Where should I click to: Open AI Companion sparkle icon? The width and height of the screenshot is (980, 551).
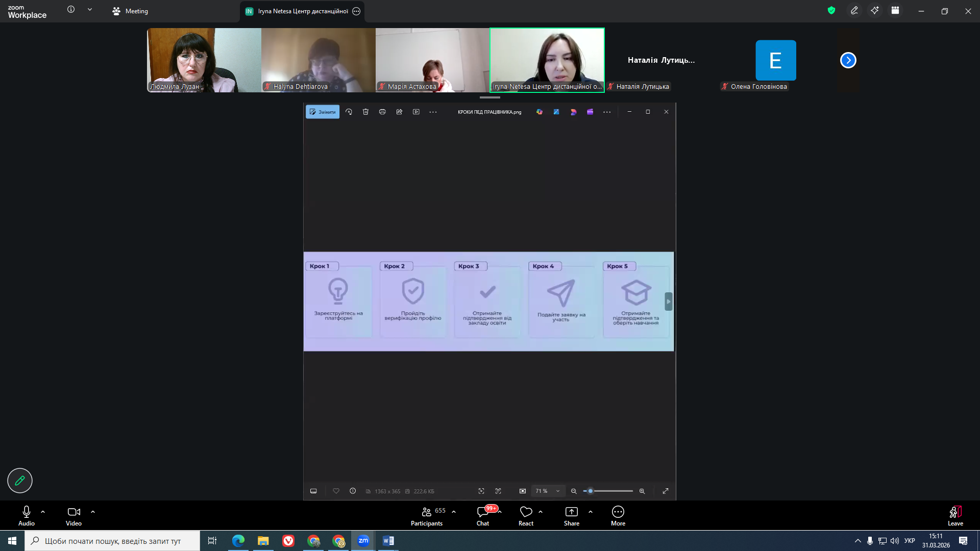[875, 11]
